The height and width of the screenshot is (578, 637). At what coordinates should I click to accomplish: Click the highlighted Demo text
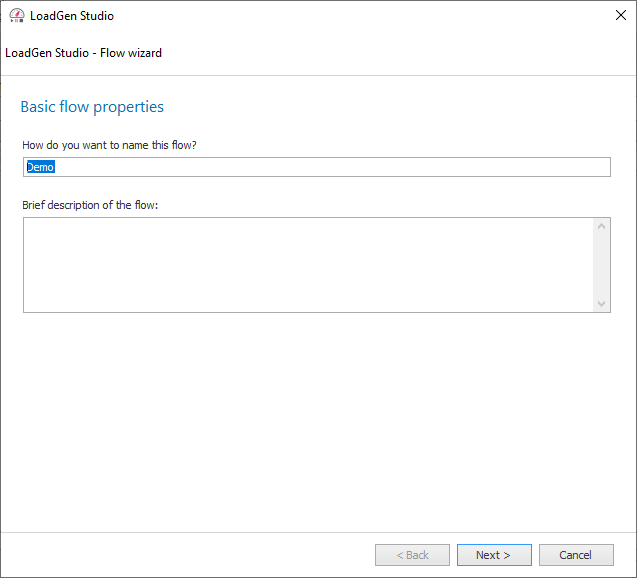(x=41, y=167)
